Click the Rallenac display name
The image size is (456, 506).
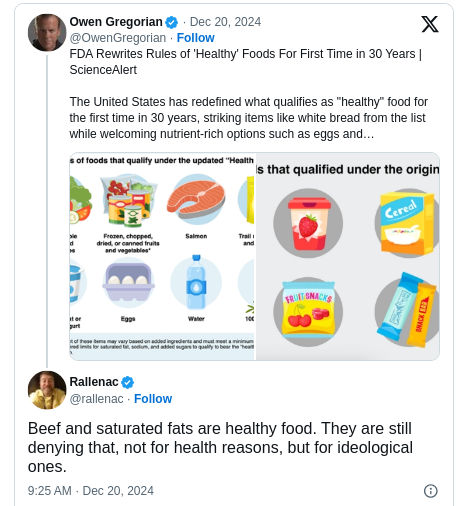tap(94, 382)
